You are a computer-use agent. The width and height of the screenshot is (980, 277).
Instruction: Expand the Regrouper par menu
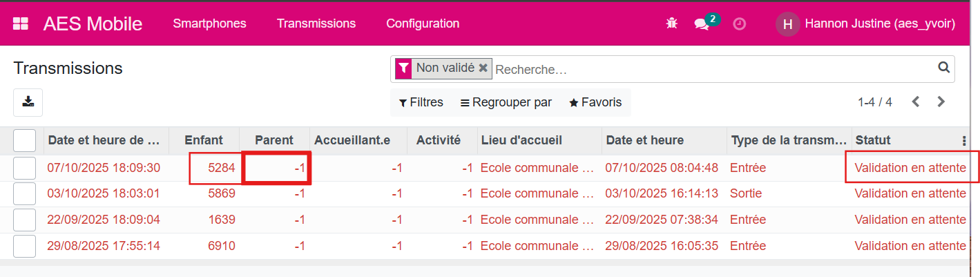[x=506, y=102]
